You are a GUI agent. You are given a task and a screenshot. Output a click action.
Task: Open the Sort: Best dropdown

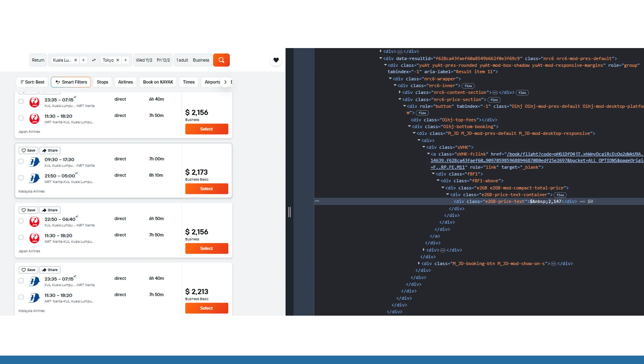coord(32,82)
